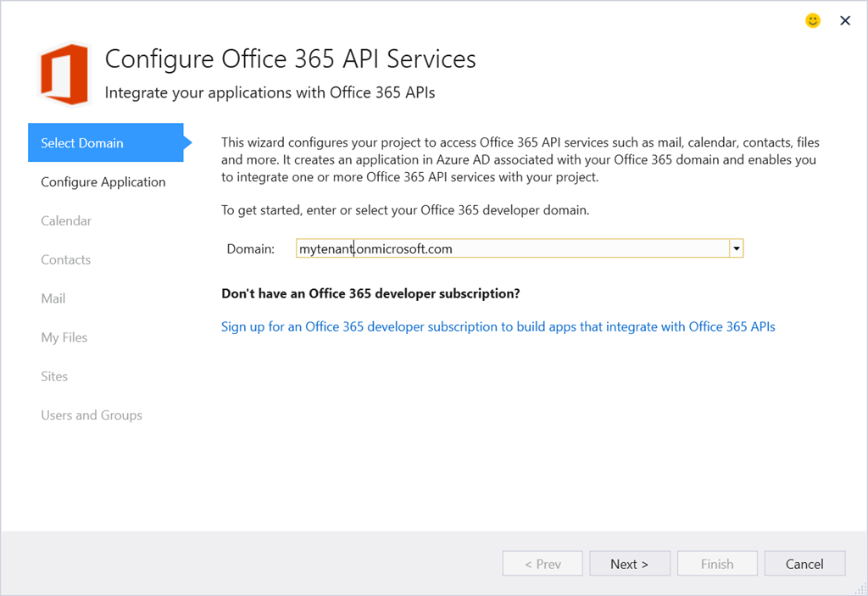
Task: Click 'Don't have an Office 365 developer subscription?' heading
Action: point(370,293)
